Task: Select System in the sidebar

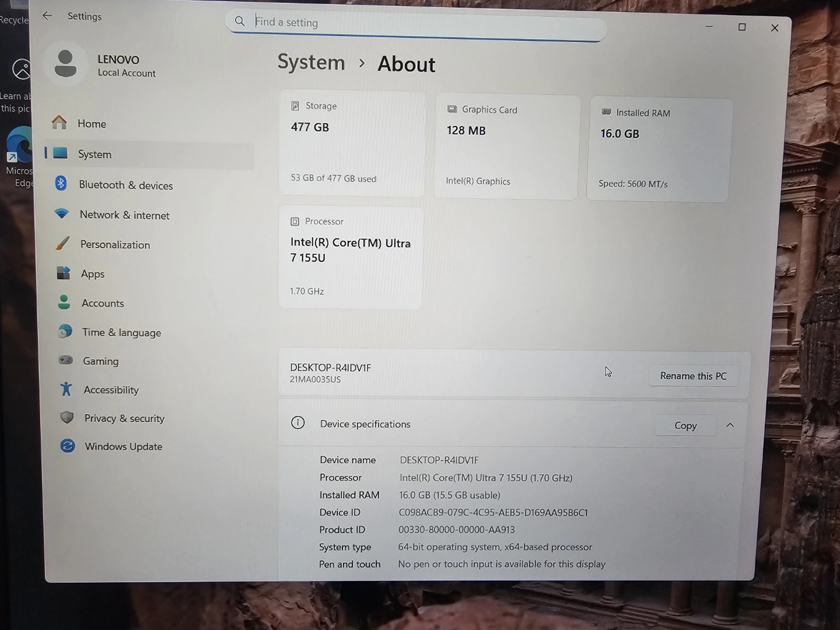Action: click(x=149, y=154)
